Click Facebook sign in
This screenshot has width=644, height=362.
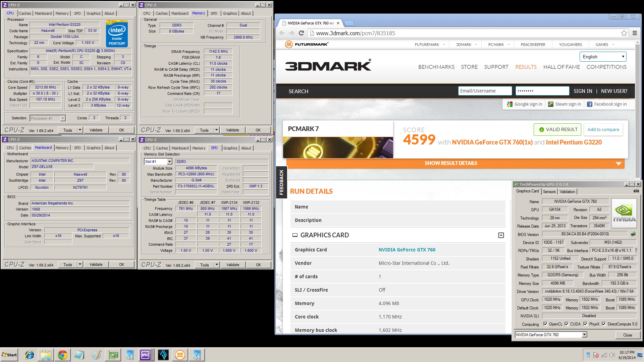tap(607, 104)
